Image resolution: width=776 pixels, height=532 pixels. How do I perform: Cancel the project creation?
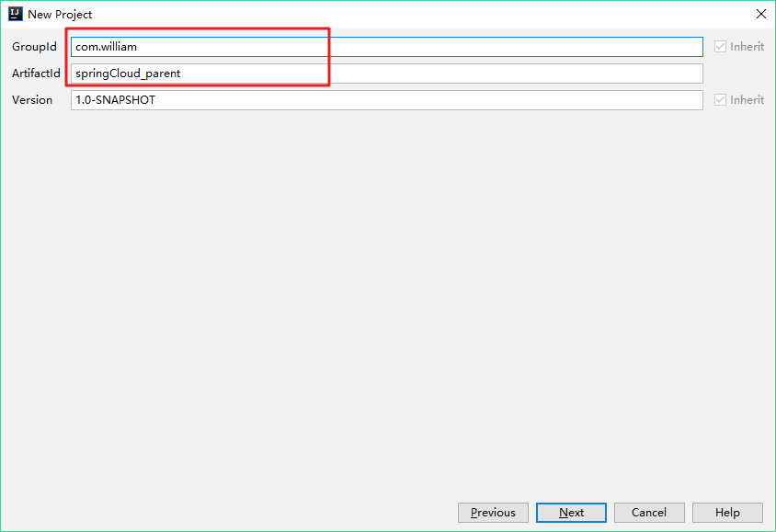[649, 513]
